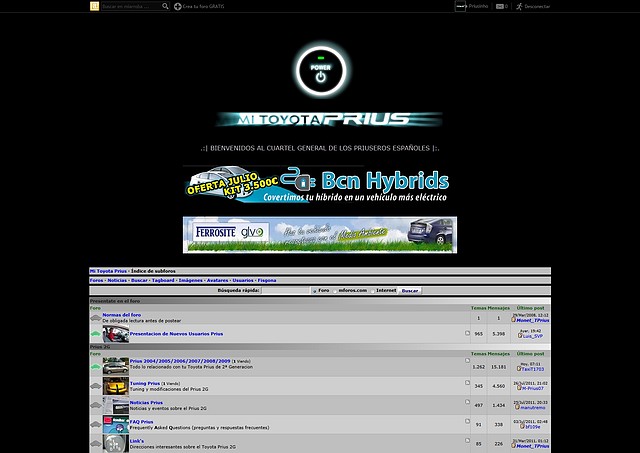The width and height of the screenshot is (640, 453).
Task: Open small page icon in Prius 2004-2009 row
Action: tap(467, 360)
